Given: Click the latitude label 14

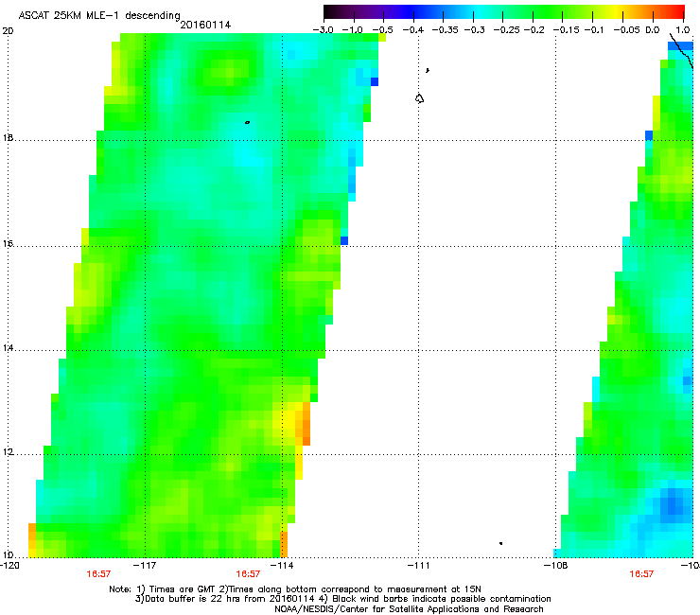Looking at the screenshot, I should click(8, 348).
